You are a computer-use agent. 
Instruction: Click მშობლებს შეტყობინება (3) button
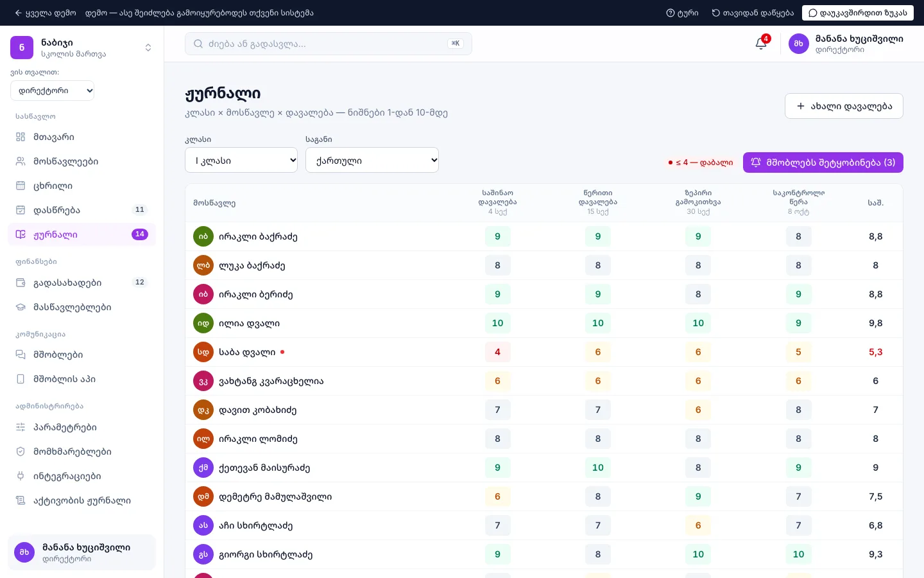tap(823, 162)
